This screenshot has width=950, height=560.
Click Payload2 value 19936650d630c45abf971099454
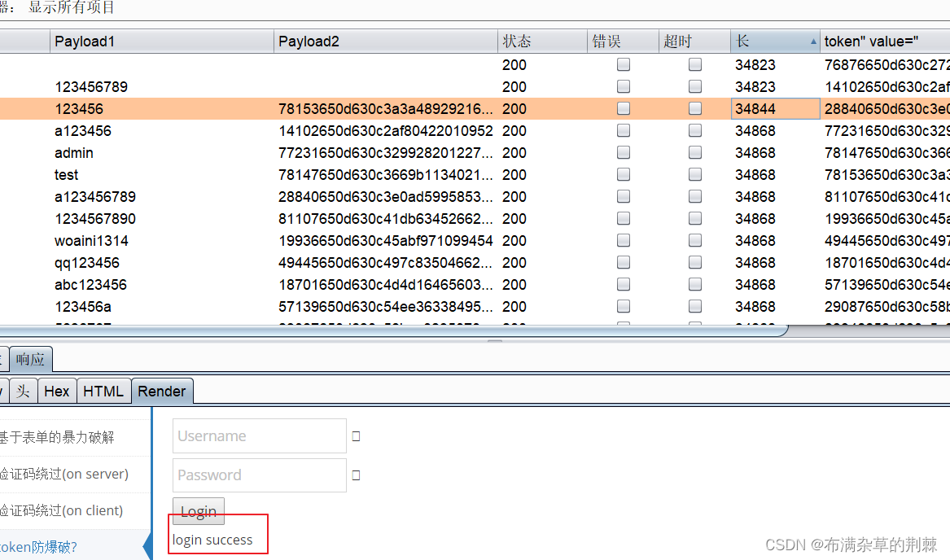click(386, 241)
